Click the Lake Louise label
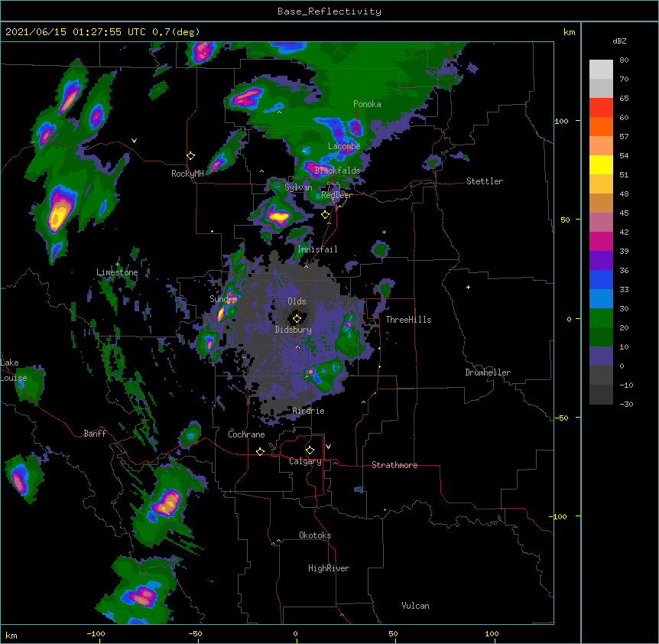Screen dimensions: 659x644 click(13, 370)
